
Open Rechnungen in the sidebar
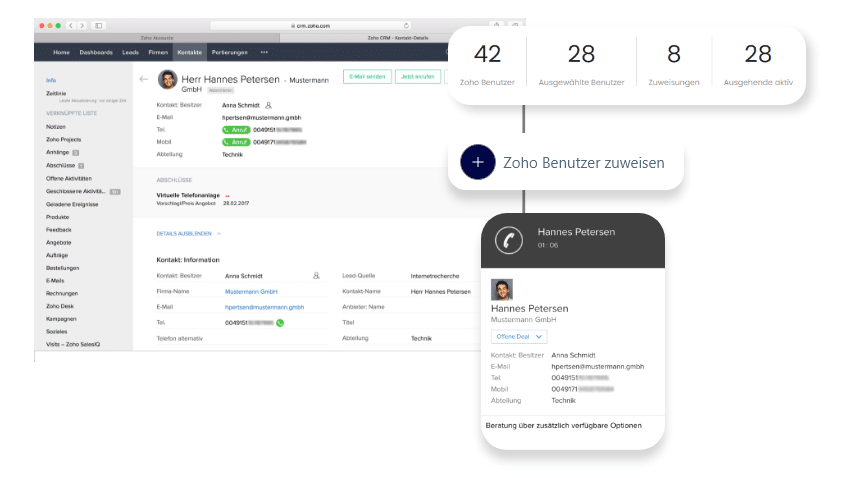pyautogui.click(x=62, y=293)
